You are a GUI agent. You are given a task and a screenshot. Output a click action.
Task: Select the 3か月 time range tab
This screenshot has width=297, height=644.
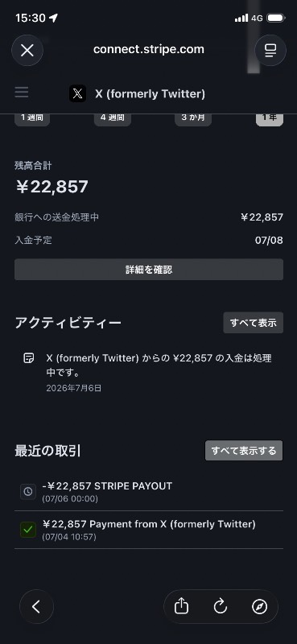point(193,118)
